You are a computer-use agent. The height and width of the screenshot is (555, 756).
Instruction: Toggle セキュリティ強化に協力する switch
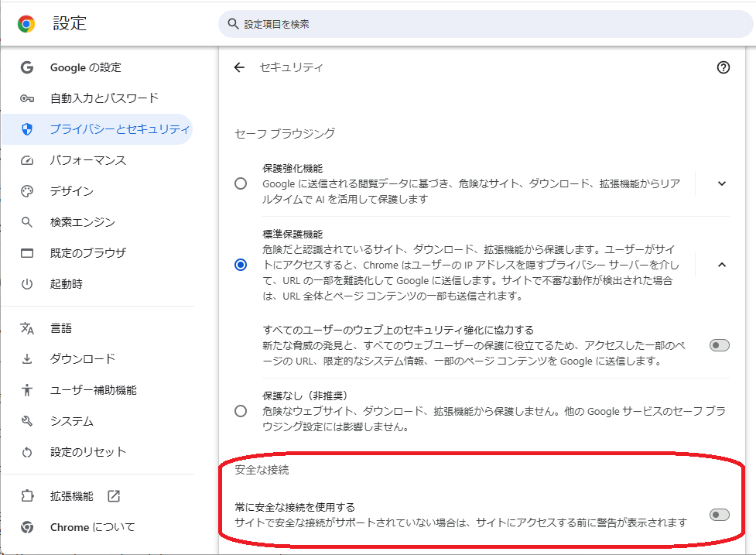coord(720,345)
